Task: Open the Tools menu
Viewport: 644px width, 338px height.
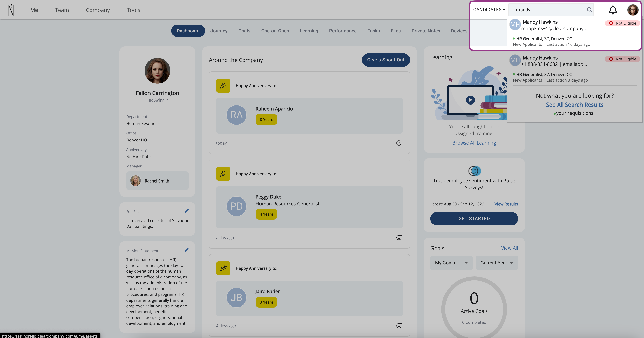Action: click(133, 10)
